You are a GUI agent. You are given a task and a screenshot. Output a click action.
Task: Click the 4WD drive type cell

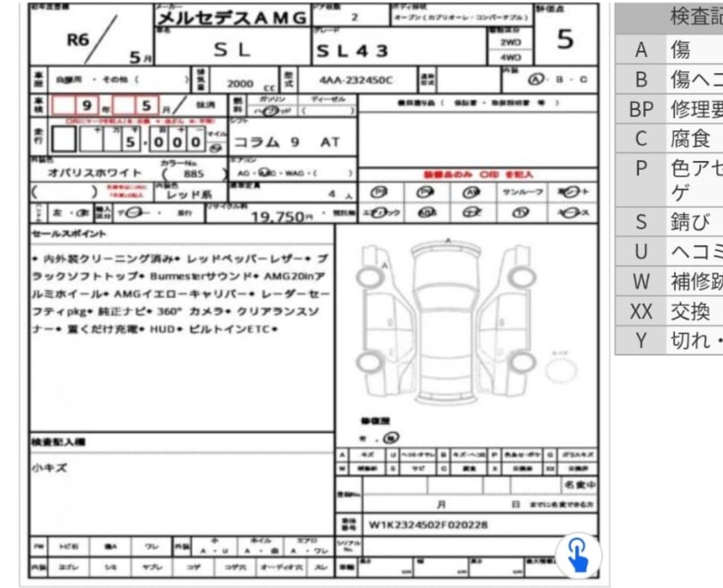click(510, 58)
